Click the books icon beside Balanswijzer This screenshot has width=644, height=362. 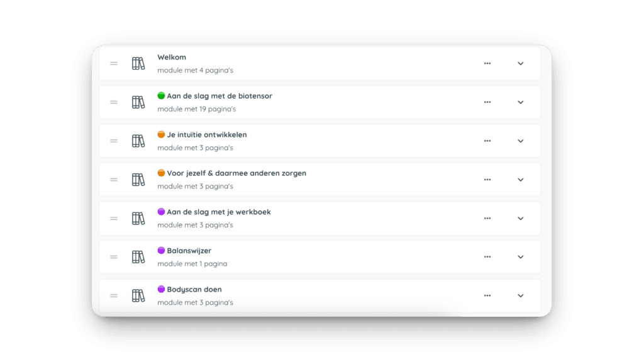click(x=138, y=257)
